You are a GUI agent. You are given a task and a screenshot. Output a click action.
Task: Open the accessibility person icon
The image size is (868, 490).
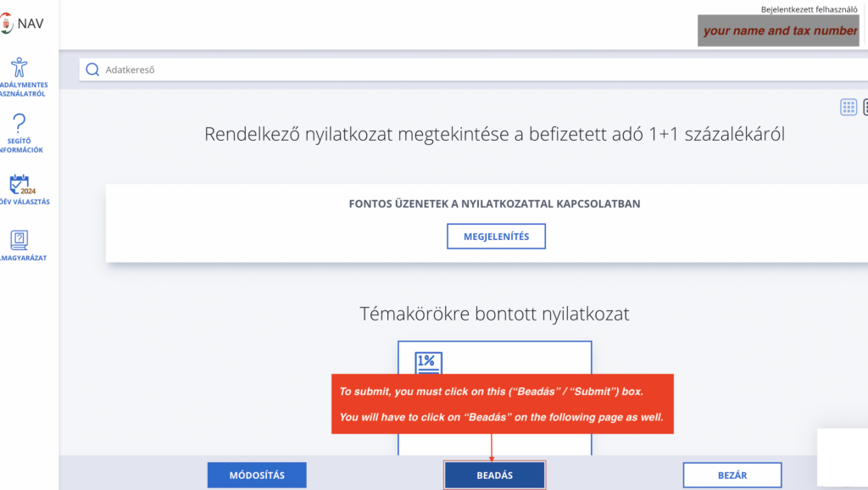[19, 67]
